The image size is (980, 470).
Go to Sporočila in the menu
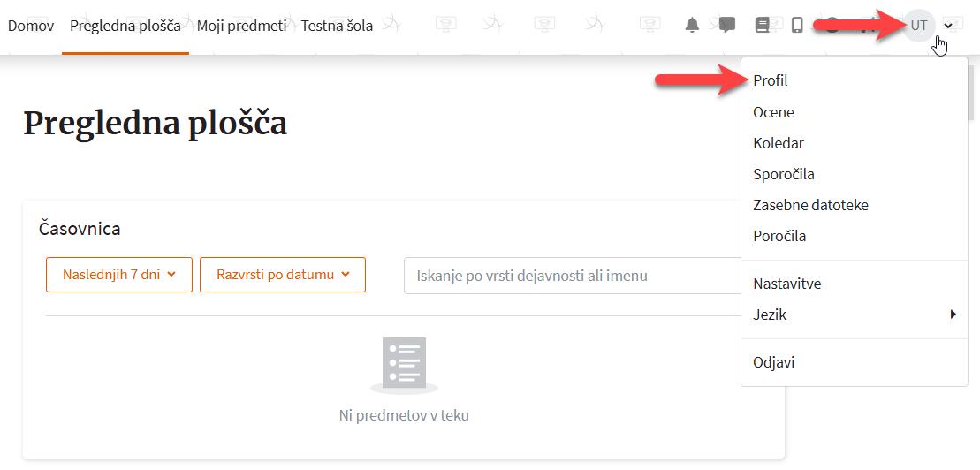click(783, 174)
